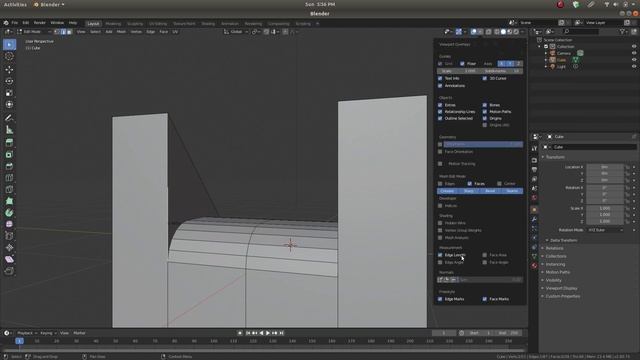The image size is (640, 360).
Task: Adjust the normals Size slider
Action: tap(490, 280)
